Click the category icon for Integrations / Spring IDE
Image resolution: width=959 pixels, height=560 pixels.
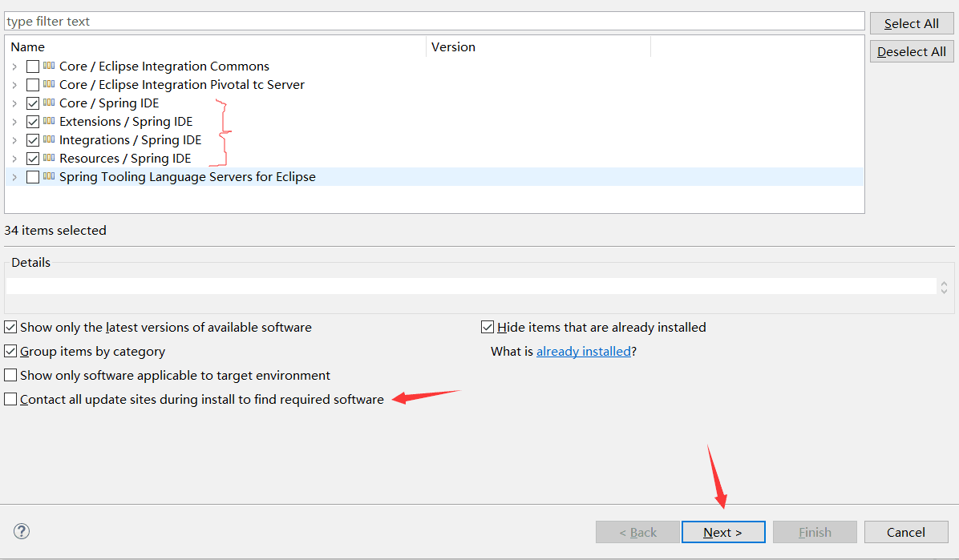click(x=49, y=139)
